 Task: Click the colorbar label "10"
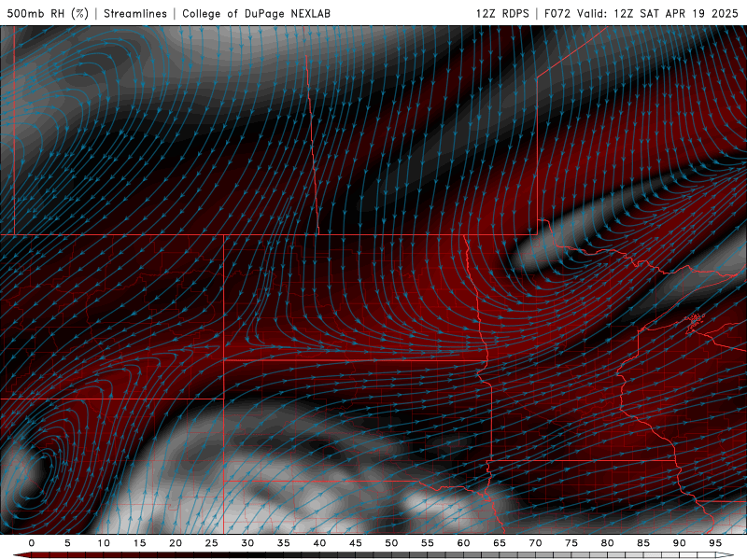[104, 543]
